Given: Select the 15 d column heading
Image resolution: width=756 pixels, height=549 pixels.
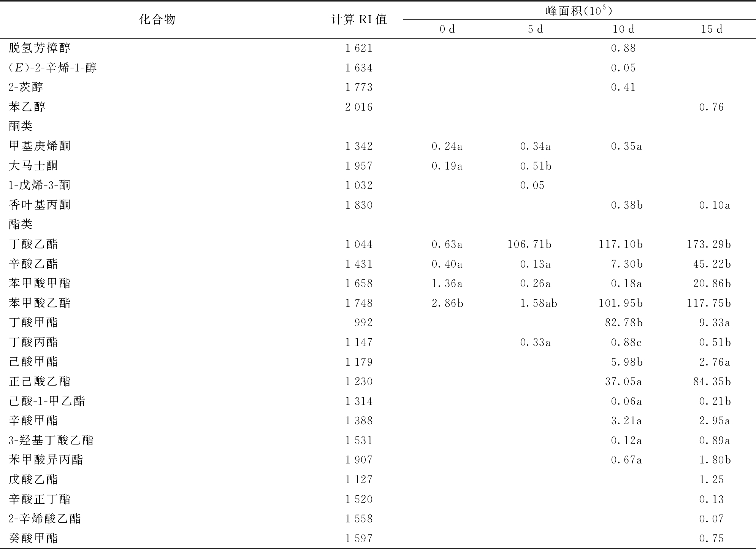Looking at the screenshot, I should click(712, 29).
